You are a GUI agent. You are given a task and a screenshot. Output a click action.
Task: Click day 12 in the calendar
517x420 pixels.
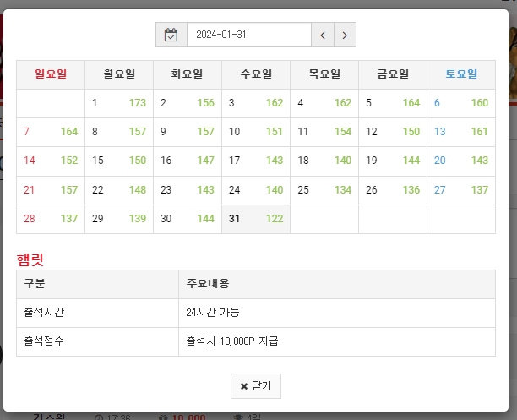pyautogui.click(x=393, y=132)
